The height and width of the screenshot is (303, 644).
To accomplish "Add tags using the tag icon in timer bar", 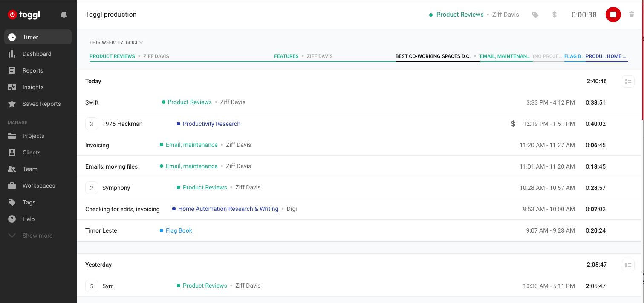I will [x=535, y=15].
